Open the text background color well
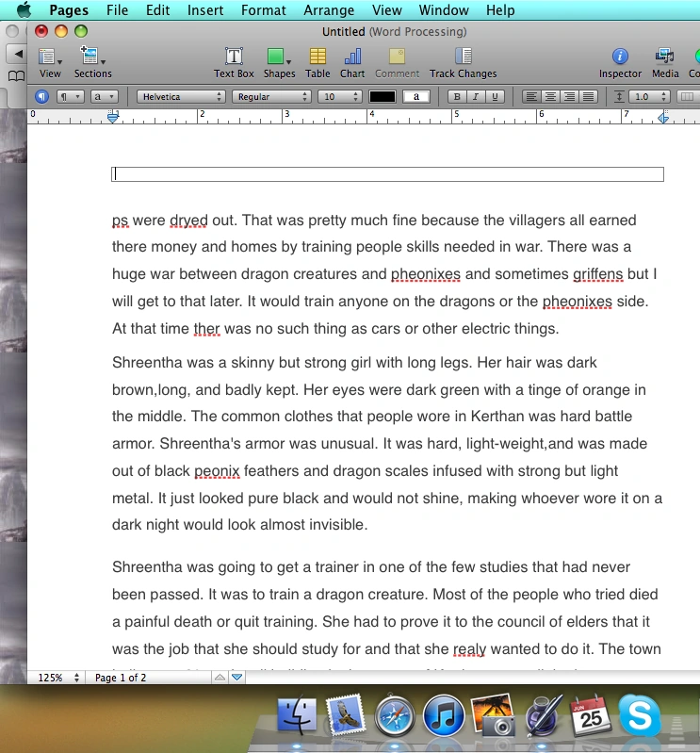700x753 pixels. [x=415, y=96]
